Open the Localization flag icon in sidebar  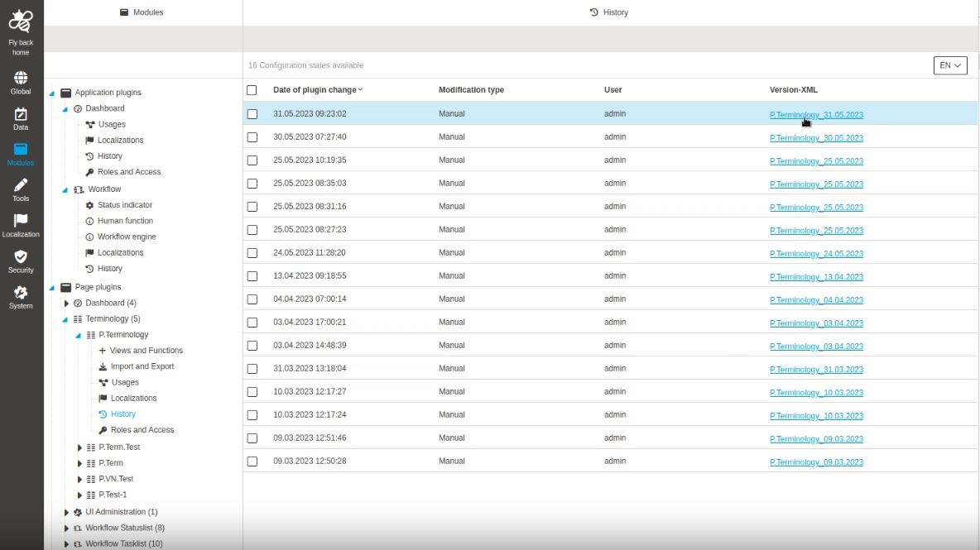click(x=21, y=221)
